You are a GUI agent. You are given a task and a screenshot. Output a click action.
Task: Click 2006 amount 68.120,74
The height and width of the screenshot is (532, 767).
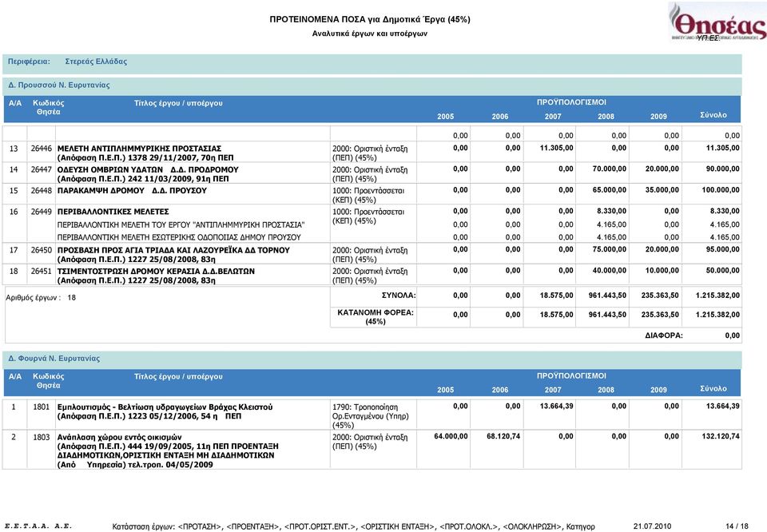pos(503,436)
